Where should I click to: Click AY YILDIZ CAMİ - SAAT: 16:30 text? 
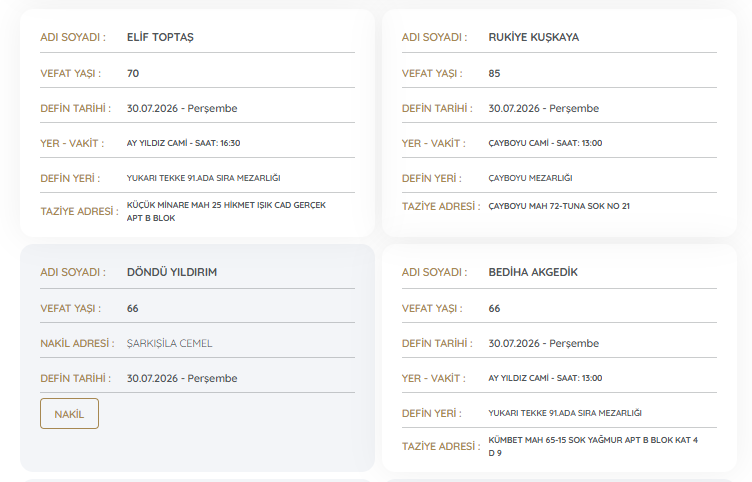(183, 143)
